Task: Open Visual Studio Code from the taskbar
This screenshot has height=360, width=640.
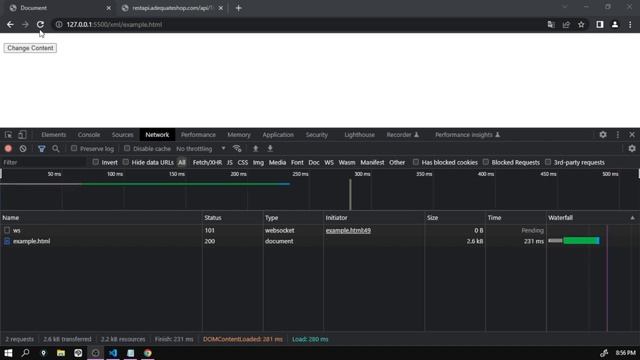Action: point(113,353)
